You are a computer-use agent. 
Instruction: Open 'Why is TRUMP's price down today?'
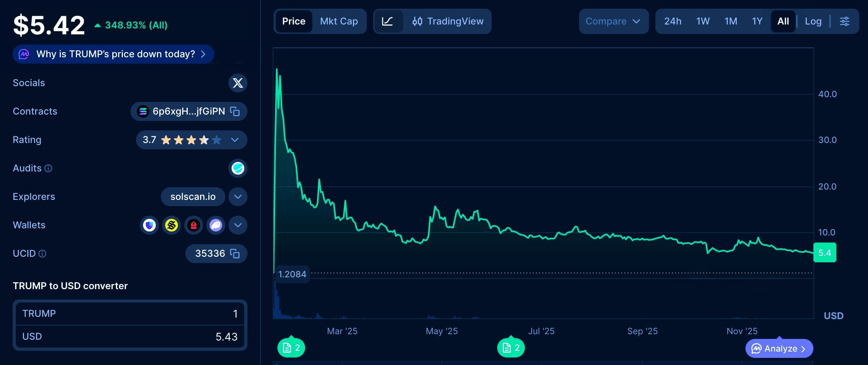(x=113, y=54)
